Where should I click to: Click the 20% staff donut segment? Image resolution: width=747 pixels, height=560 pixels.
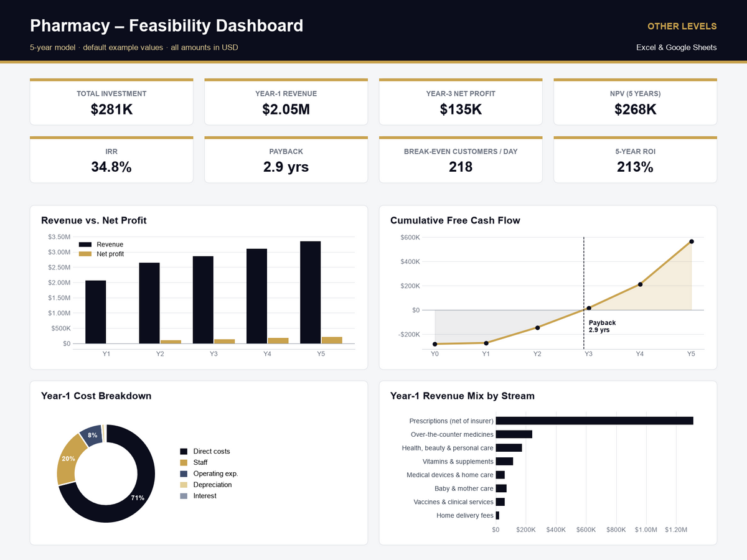68,459
